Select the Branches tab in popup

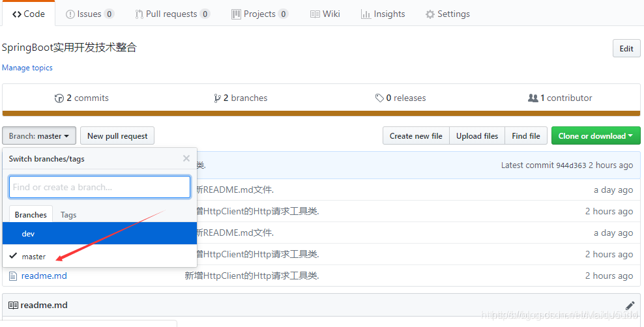pos(31,214)
